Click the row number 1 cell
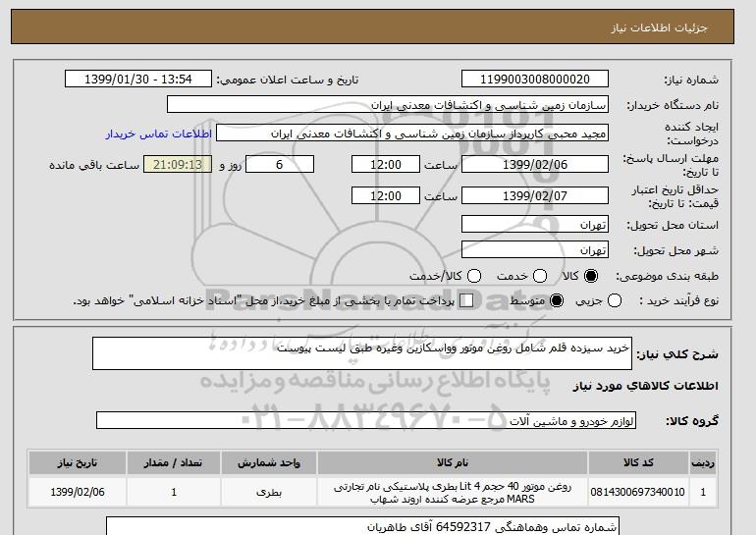The height and width of the screenshot is (535, 756). pos(703,492)
